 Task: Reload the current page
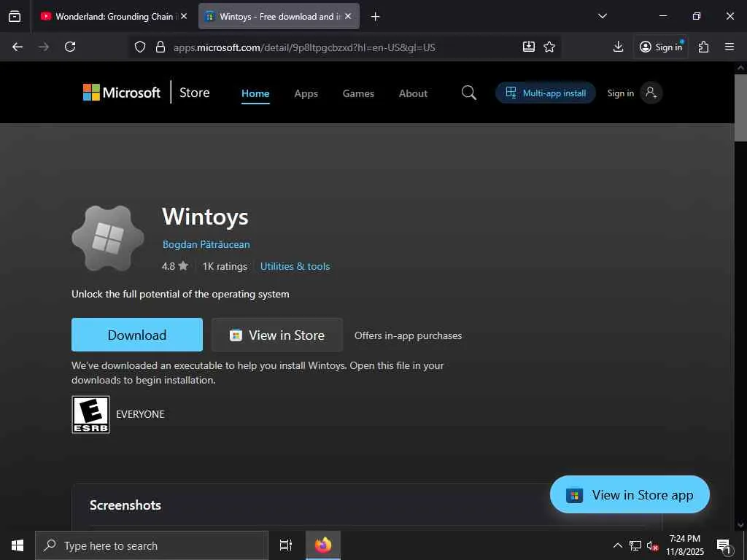coord(70,47)
